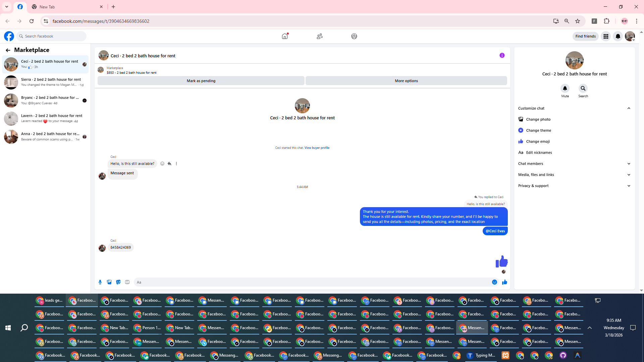
Task: Click the voice clip microphone icon
Action: [x=100, y=282]
